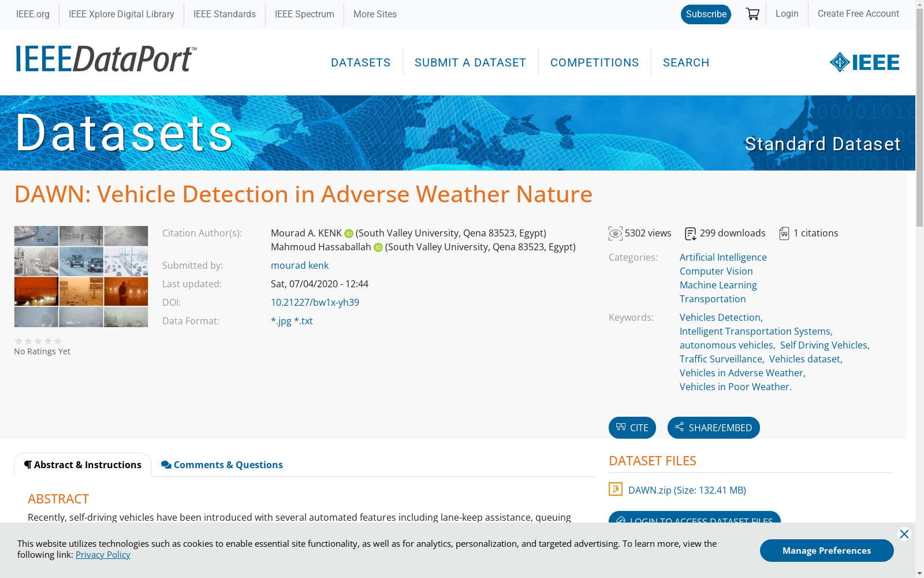Open the shopping cart icon
Viewport: 924px width, 578px height.
pyautogui.click(x=752, y=14)
